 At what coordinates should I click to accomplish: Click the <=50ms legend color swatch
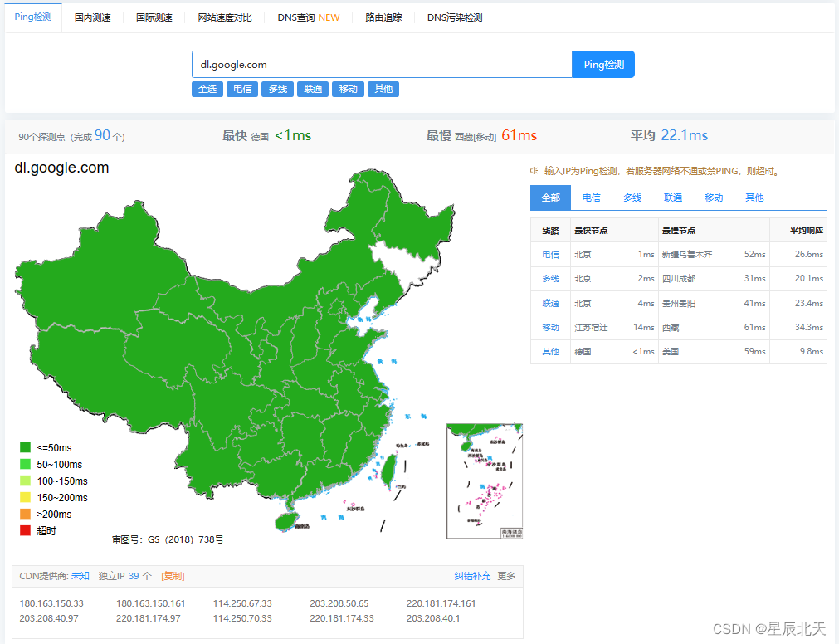point(25,447)
